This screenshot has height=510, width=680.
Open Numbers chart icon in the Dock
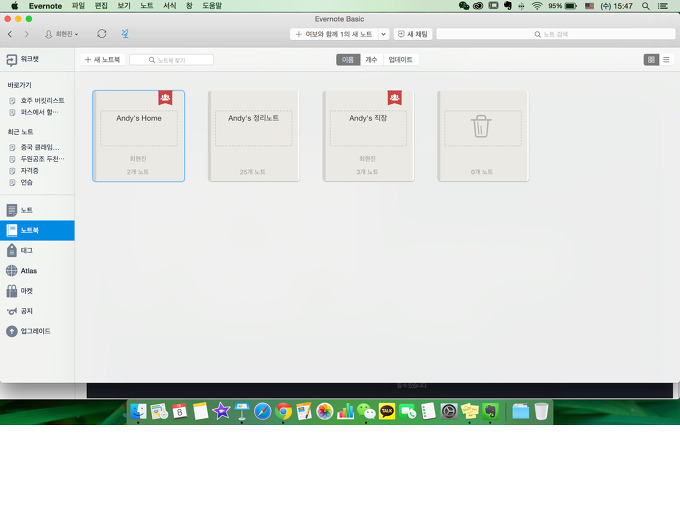click(x=345, y=411)
